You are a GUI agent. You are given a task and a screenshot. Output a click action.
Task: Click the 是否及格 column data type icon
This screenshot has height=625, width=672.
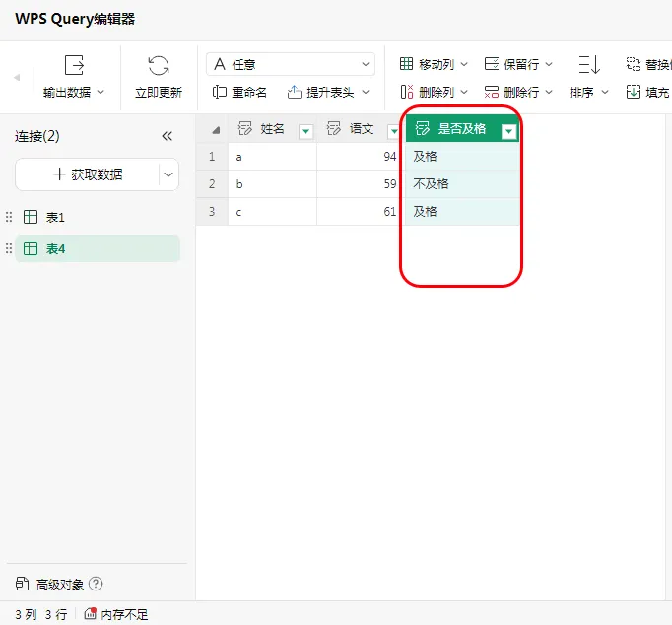[x=422, y=128]
